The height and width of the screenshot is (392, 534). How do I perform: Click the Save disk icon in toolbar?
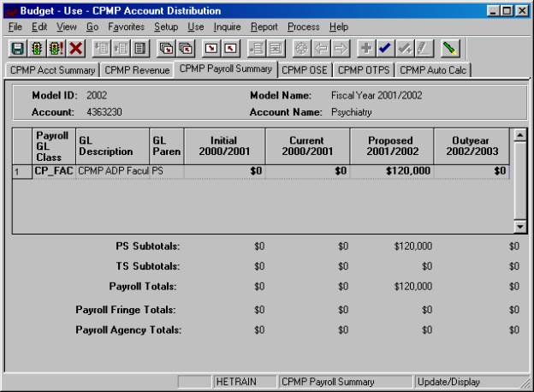pyautogui.click(x=15, y=48)
